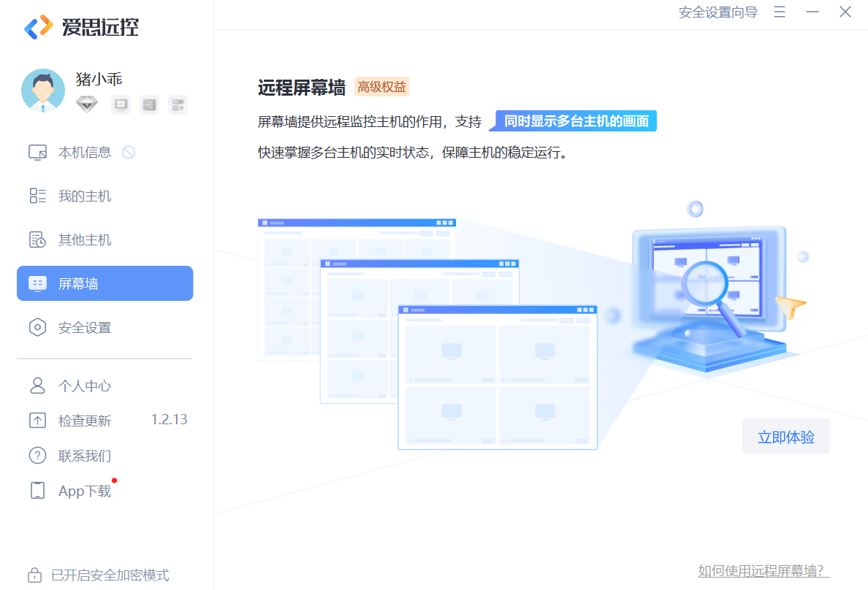This screenshot has width=868, height=590.
Task: Click the 高级权益 premium tag
Action: pyautogui.click(x=381, y=87)
